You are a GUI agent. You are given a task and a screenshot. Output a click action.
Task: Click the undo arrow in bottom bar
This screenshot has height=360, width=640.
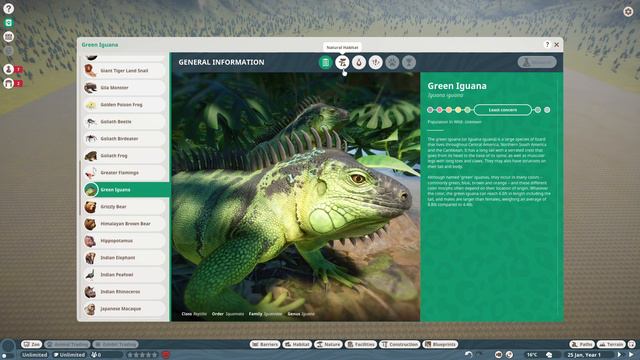[469, 355]
